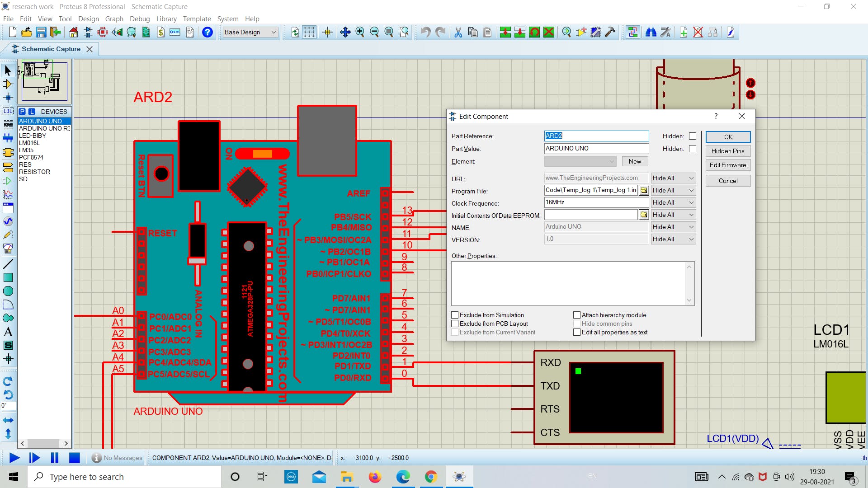Toggle the grid display toolbar icon
Screen dimensions: 868x488
309,32
